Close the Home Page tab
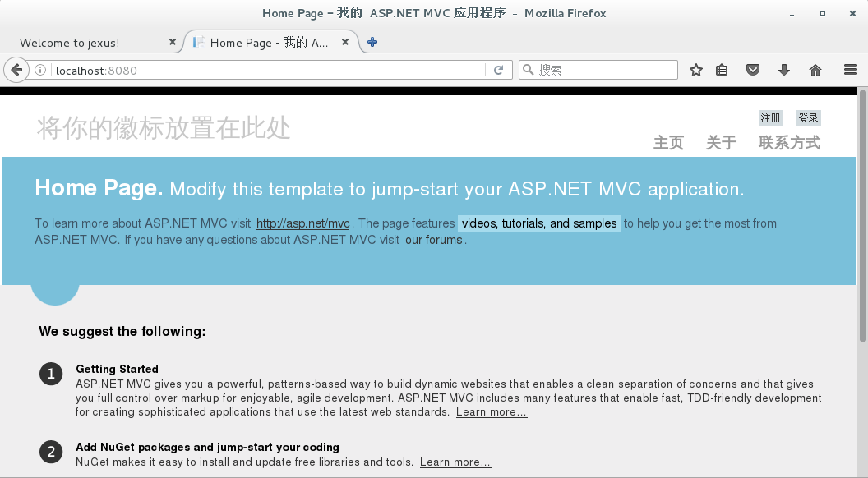 (345, 42)
